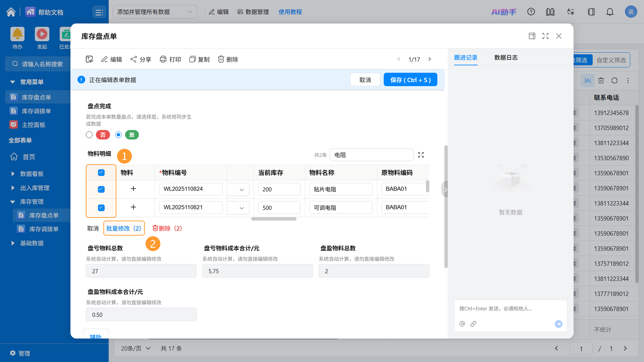Switch to the 数据日志 tab
This screenshot has width=644, height=362.
pyautogui.click(x=506, y=57)
